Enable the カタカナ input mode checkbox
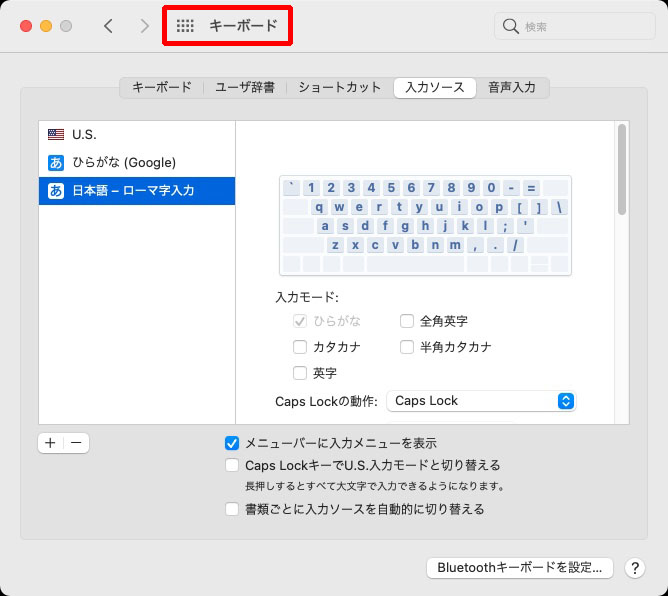The height and width of the screenshot is (596, 668). tap(300, 347)
